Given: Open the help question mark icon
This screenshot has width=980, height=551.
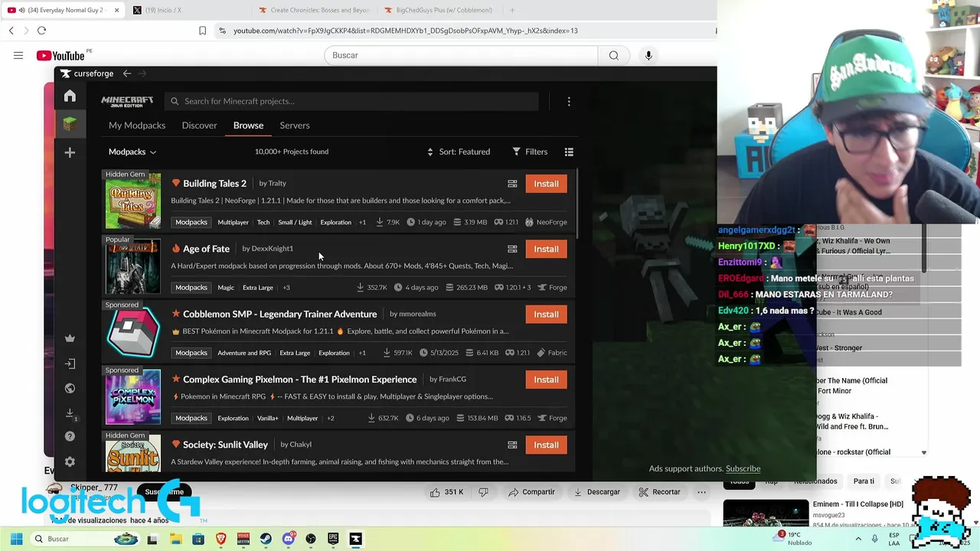Looking at the screenshot, I should 70,436.
